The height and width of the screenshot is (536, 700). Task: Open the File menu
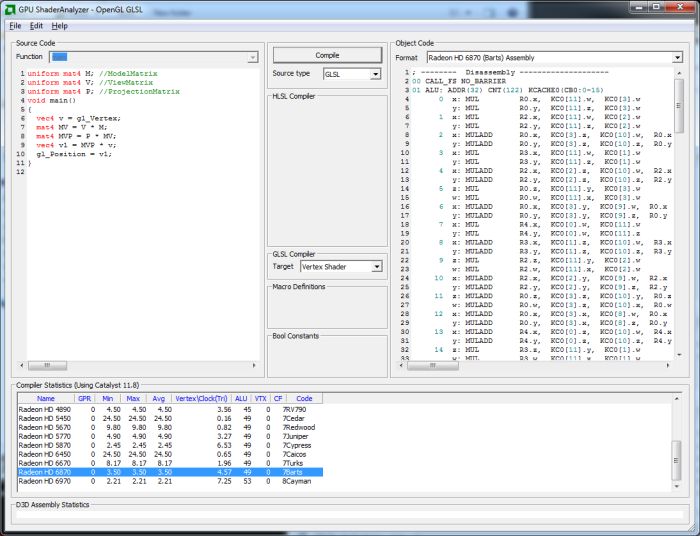click(15, 26)
